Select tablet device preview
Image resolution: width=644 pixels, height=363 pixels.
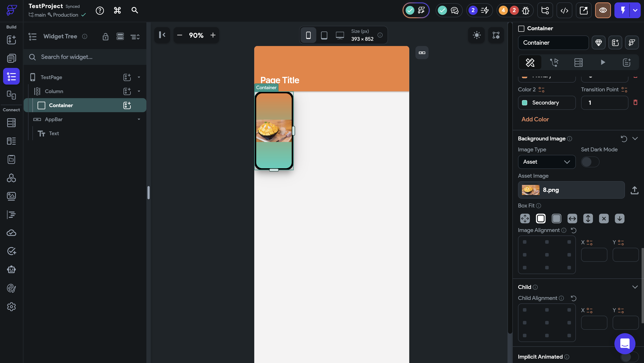click(324, 35)
